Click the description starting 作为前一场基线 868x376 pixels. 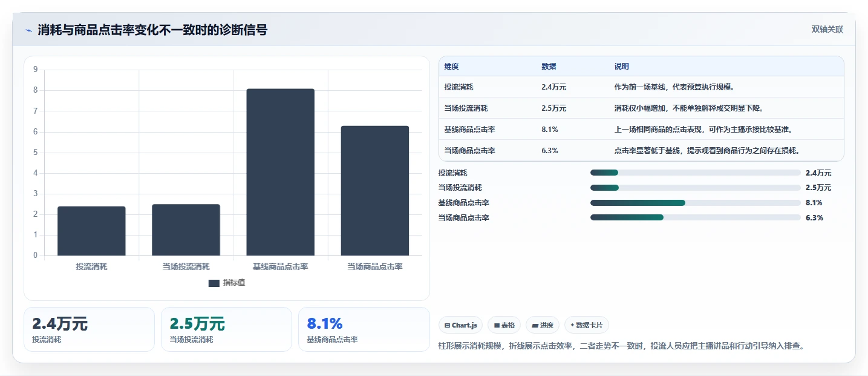(x=674, y=87)
